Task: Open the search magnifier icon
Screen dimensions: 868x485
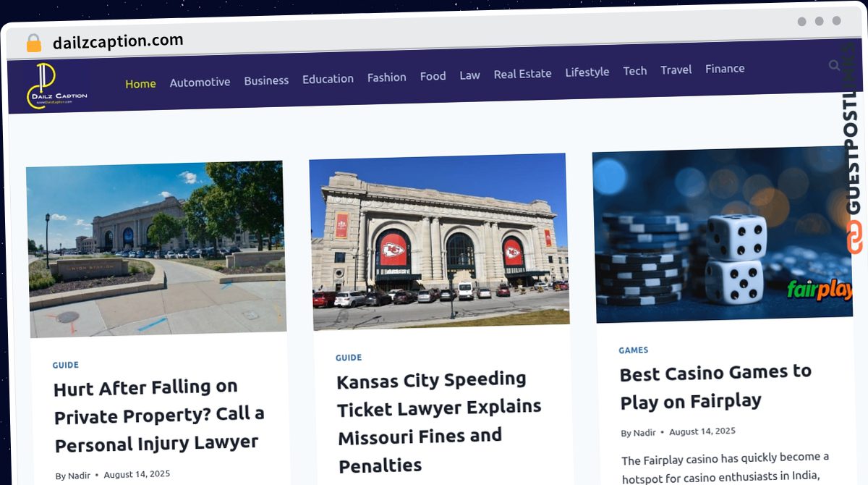Action: click(x=834, y=66)
